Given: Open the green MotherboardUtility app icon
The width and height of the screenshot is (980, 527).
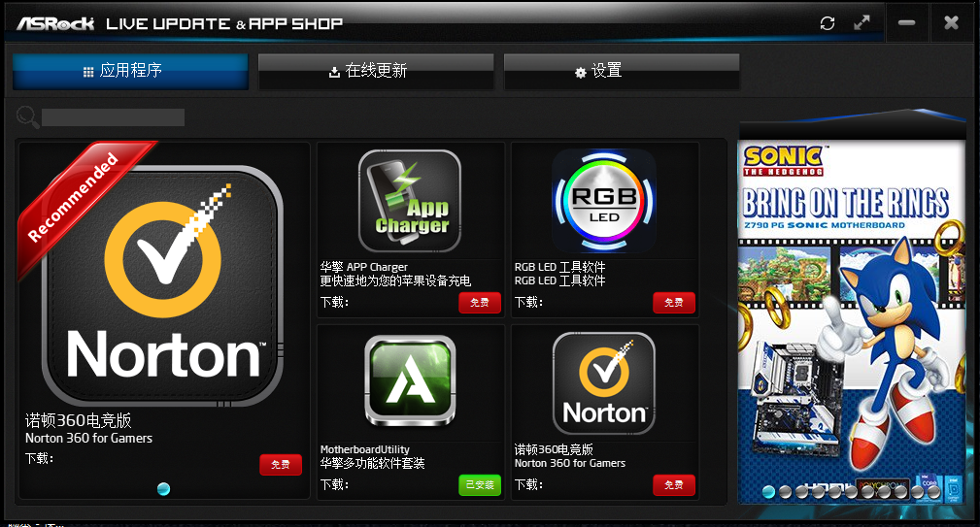Looking at the screenshot, I should click(x=410, y=381).
